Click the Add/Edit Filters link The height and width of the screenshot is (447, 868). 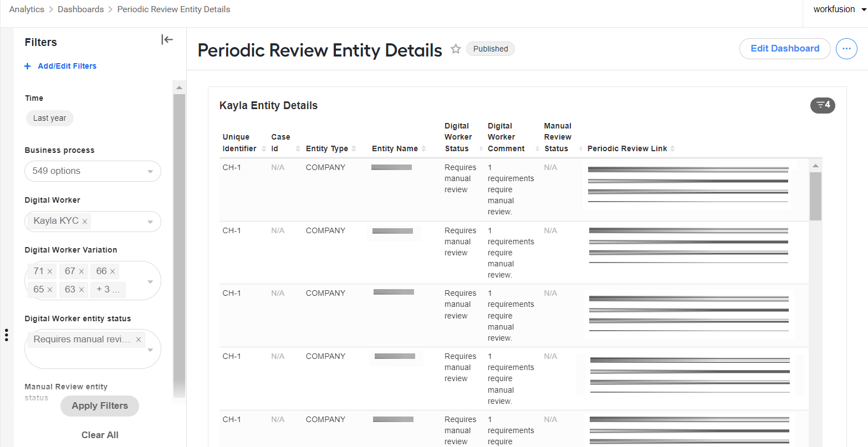[x=67, y=66]
